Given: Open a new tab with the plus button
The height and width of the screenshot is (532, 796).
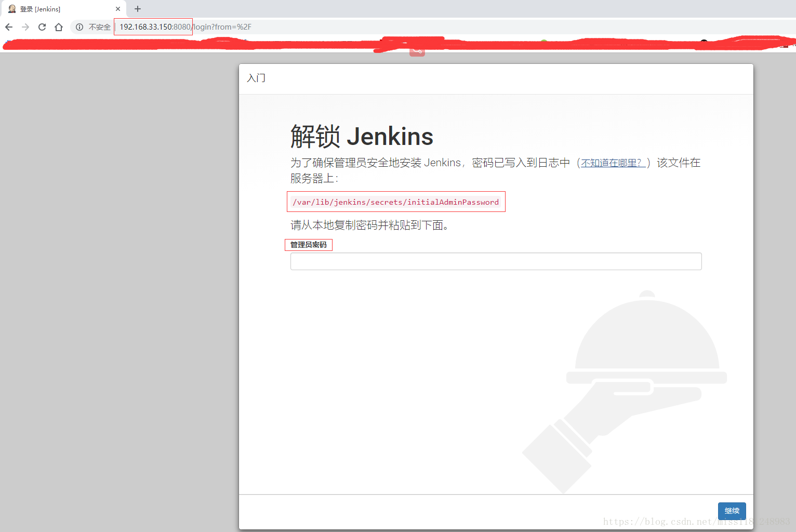Looking at the screenshot, I should (x=138, y=9).
